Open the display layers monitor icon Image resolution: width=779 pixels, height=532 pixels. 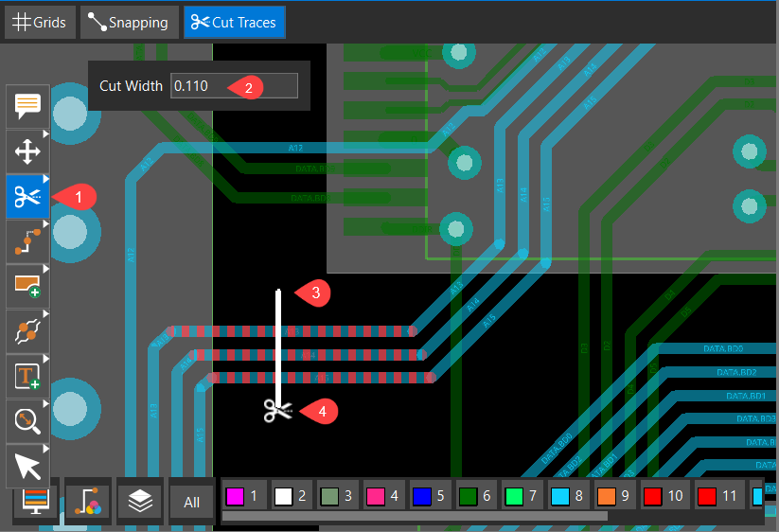(x=36, y=502)
